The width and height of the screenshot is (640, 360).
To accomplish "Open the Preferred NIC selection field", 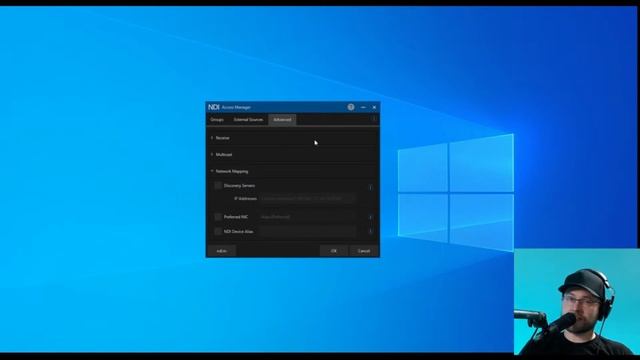I will pos(308,217).
